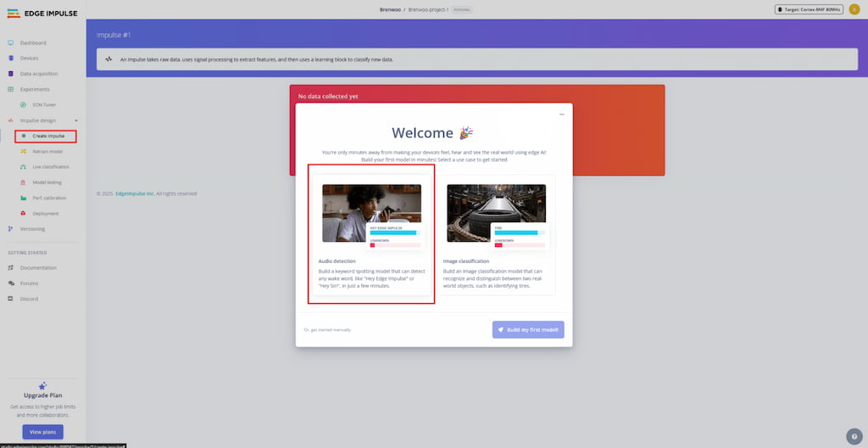The height and width of the screenshot is (448, 868).
Task: Dismiss the Welcome dialog with top-right dash
Action: pyautogui.click(x=561, y=114)
